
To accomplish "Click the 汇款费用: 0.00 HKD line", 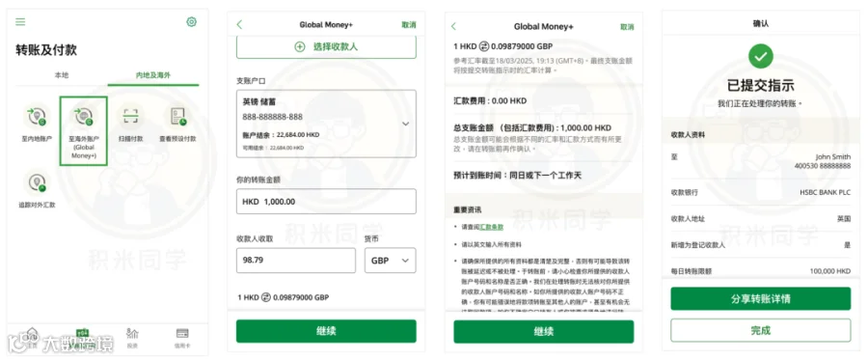I will pos(490,101).
